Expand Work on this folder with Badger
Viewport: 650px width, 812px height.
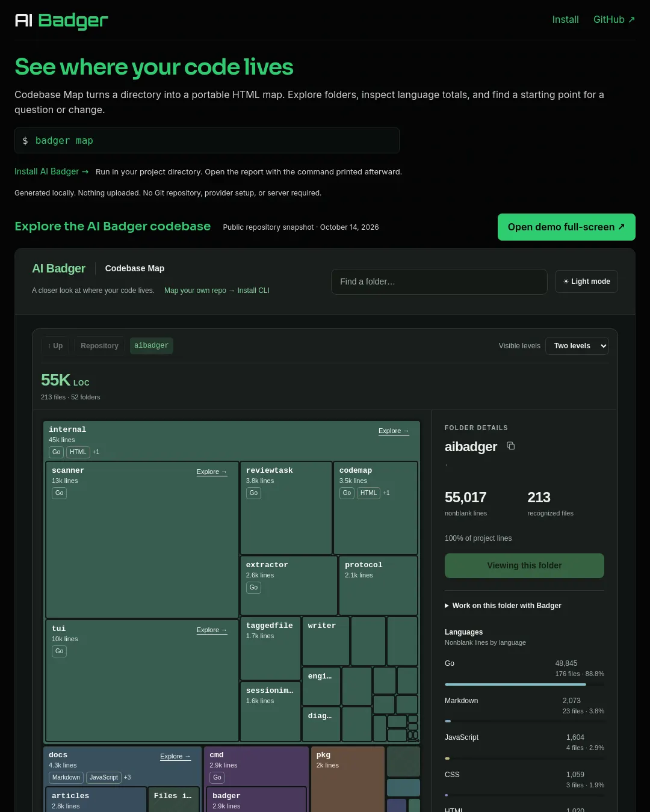pos(503,606)
